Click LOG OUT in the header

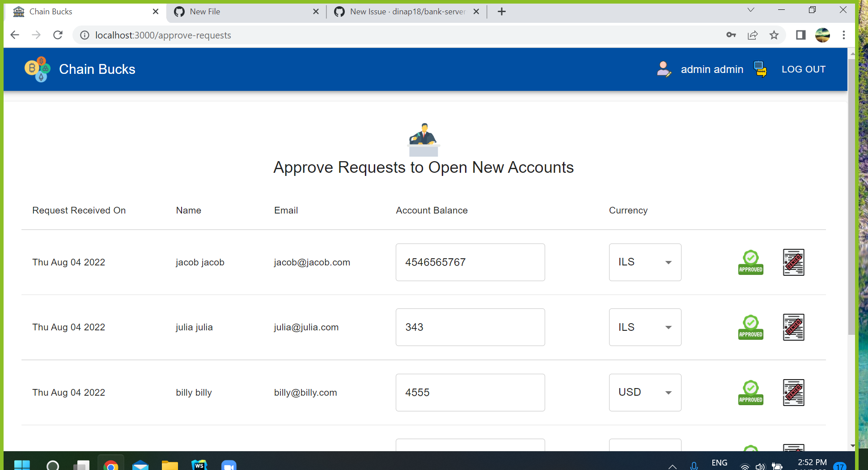(x=804, y=69)
